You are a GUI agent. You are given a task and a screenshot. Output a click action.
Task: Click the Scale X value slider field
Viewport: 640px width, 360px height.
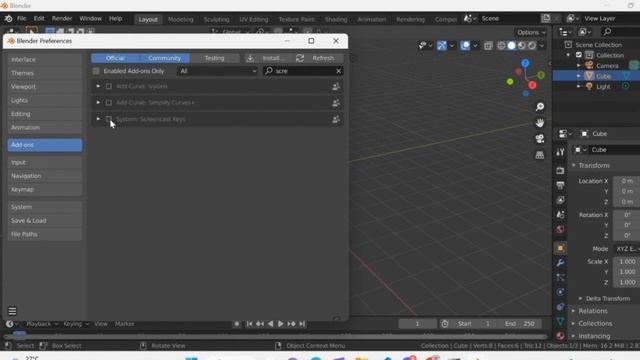(x=627, y=262)
